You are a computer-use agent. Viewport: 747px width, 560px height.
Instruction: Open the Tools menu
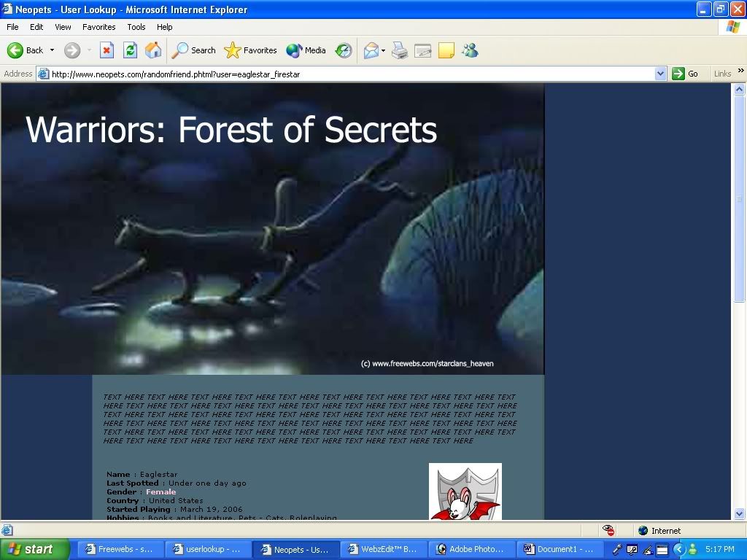(136, 27)
